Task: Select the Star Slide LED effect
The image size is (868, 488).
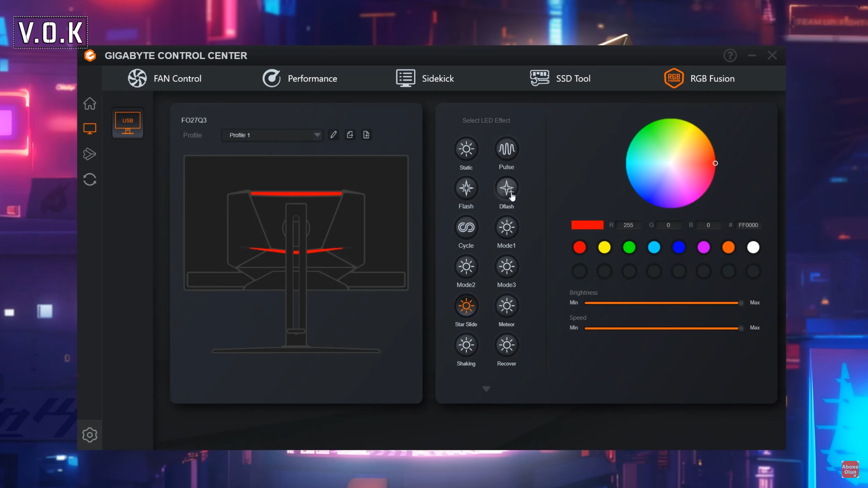Action: point(466,306)
